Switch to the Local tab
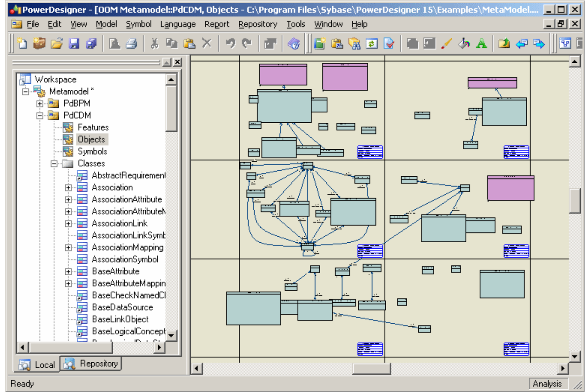This screenshot has width=588, height=392. point(35,364)
